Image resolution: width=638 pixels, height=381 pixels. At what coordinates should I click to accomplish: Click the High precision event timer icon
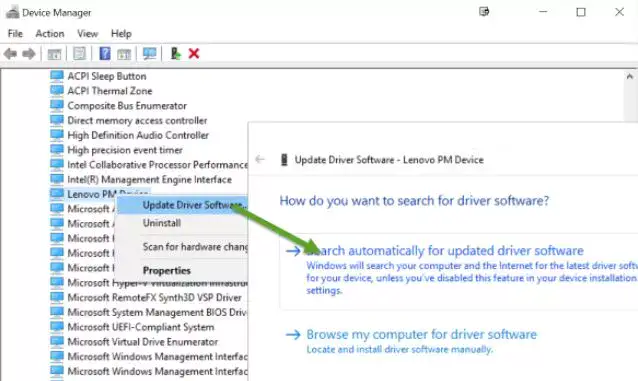[57, 150]
